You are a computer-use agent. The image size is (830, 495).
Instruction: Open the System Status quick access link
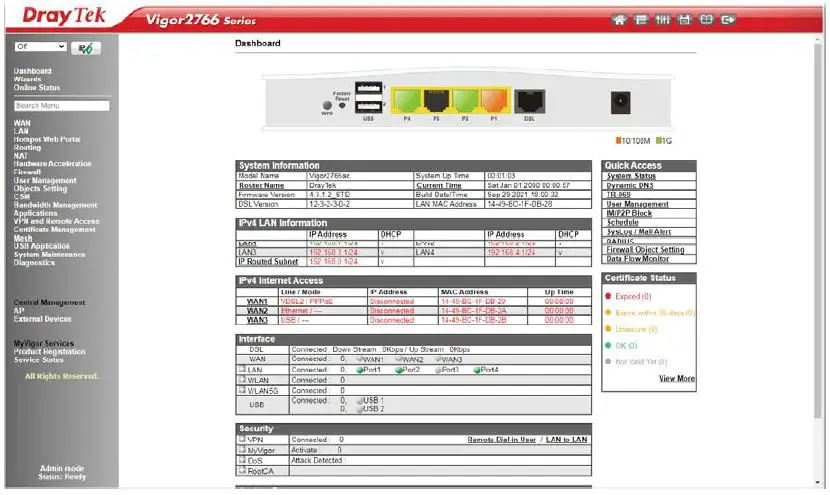tap(631, 176)
